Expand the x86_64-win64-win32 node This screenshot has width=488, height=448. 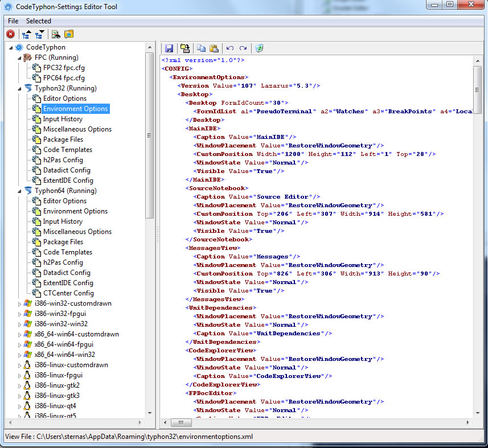19,355
